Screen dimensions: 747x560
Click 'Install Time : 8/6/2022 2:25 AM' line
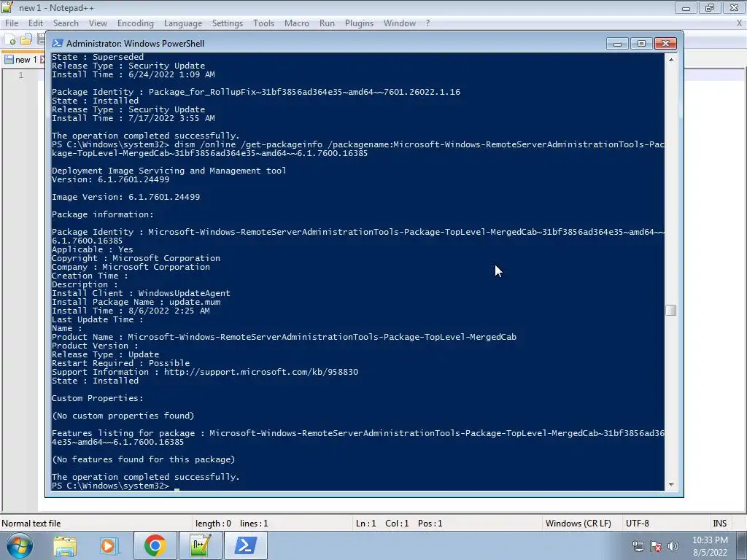(x=131, y=311)
